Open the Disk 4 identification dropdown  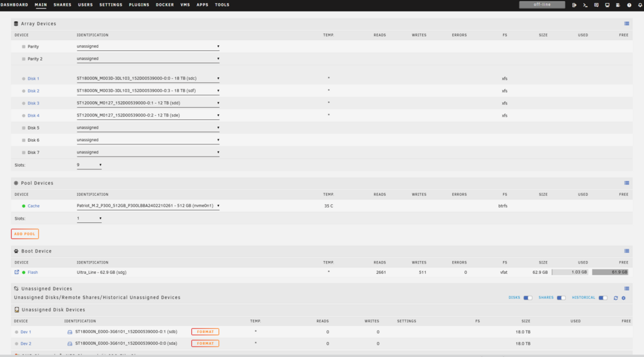pos(148,115)
